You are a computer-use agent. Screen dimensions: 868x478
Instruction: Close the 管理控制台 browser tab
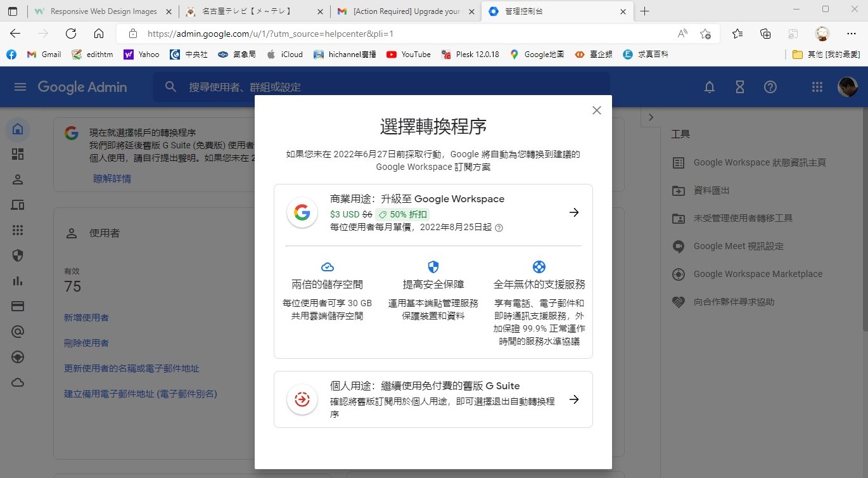tap(623, 11)
